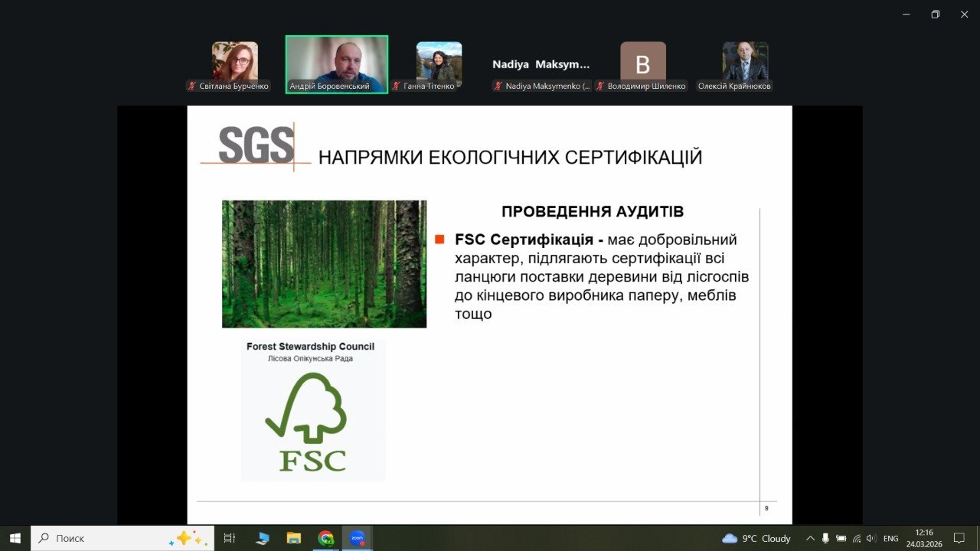980x551 pixels.
Task: Open the network Wi-Fi tray icon
Action: click(857, 538)
